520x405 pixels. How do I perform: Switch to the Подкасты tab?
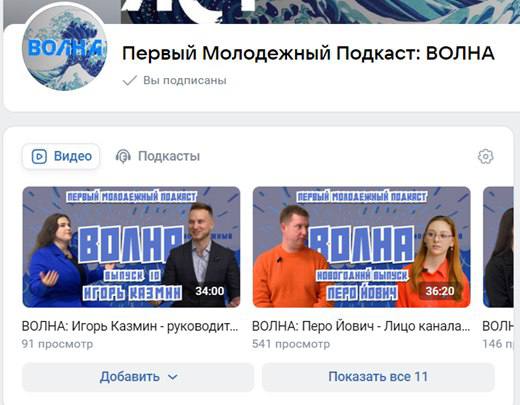point(158,156)
